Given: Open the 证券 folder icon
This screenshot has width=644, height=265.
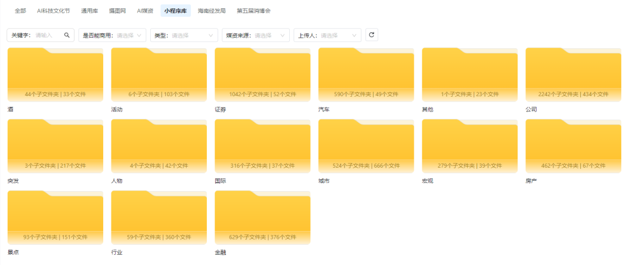Looking at the screenshot, I should [x=262, y=75].
